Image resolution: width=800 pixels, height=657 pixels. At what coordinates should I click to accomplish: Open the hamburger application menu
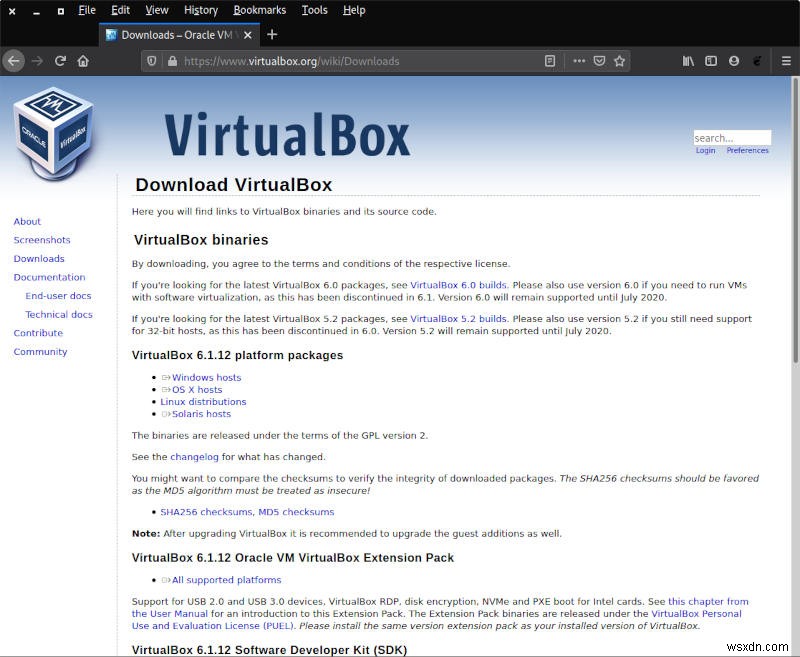tap(786, 61)
